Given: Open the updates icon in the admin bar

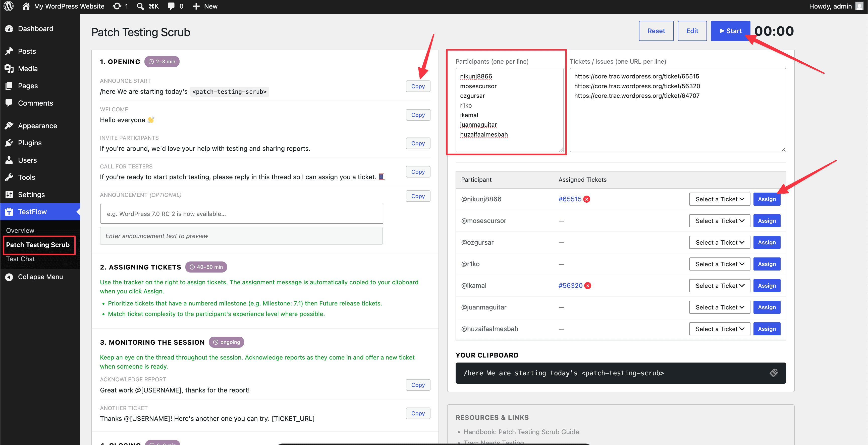Looking at the screenshot, I should pyautogui.click(x=117, y=6).
